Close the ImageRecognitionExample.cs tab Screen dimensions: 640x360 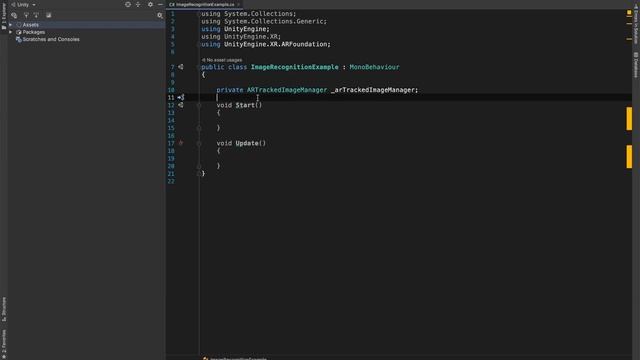click(x=238, y=4)
